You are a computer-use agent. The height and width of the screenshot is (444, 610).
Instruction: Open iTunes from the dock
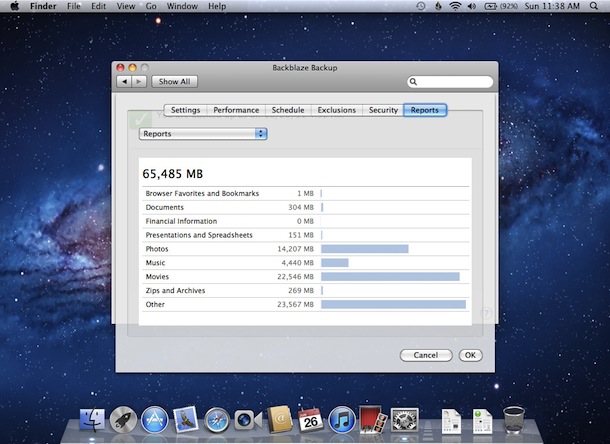click(x=341, y=420)
